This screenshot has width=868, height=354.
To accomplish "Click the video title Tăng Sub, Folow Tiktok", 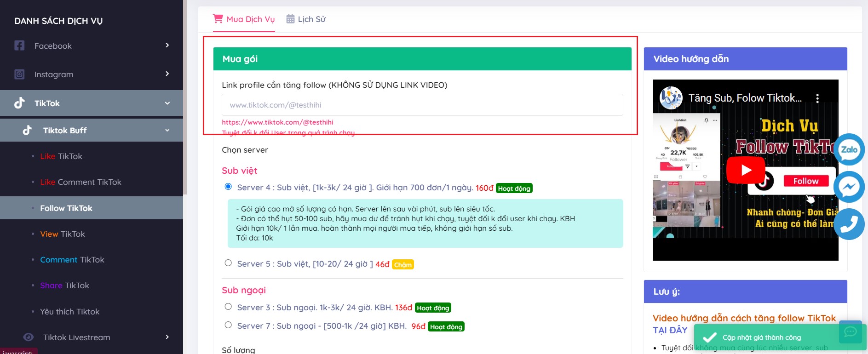I will (745, 98).
